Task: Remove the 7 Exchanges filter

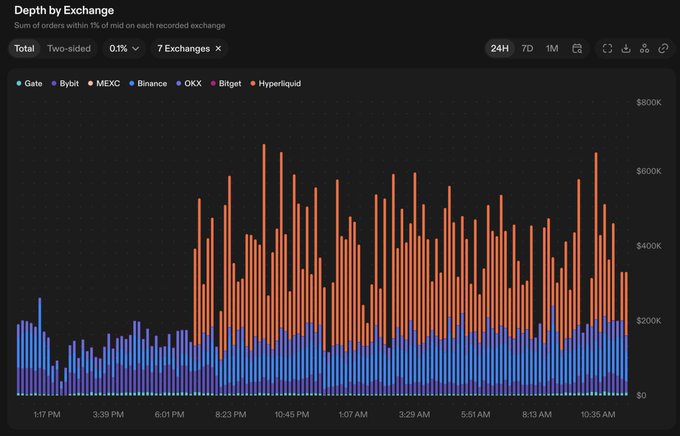Action: [x=219, y=49]
